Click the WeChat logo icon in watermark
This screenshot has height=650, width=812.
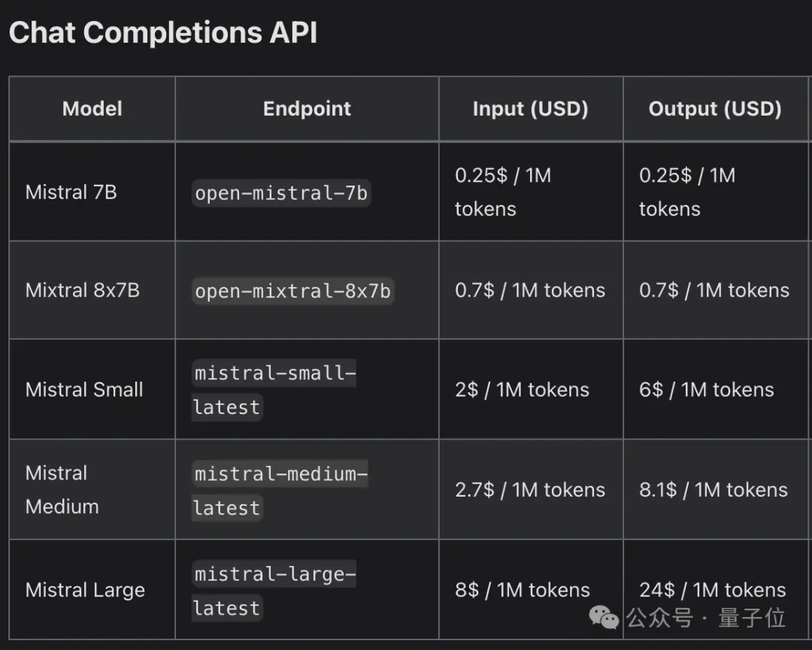604,618
